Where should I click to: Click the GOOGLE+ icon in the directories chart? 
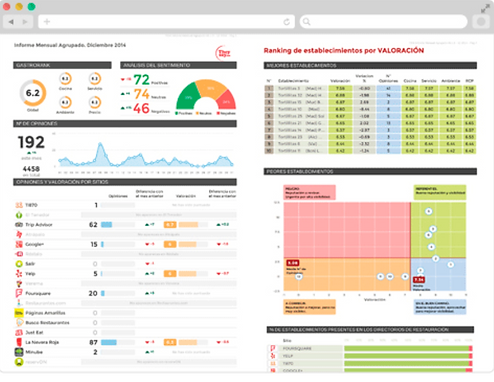point(273,370)
